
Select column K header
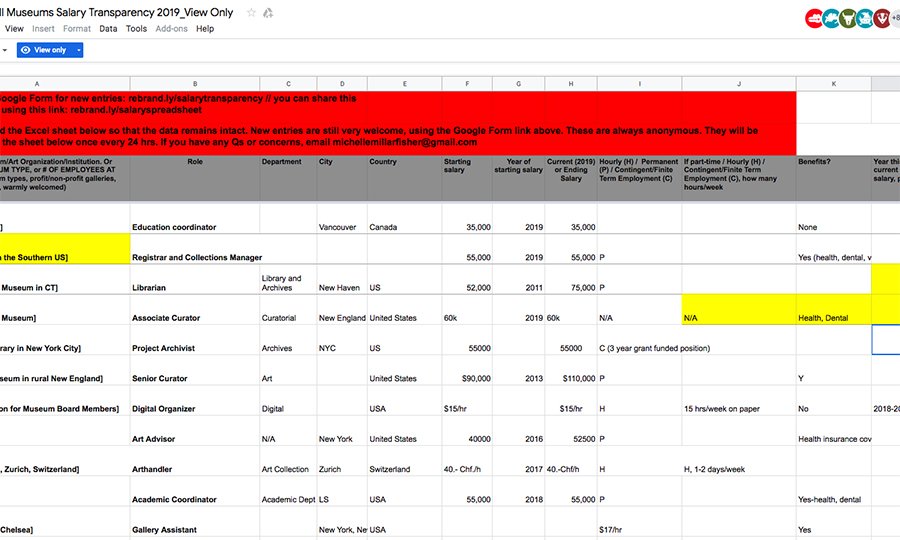pyautogui.click(x=833, y=84)
